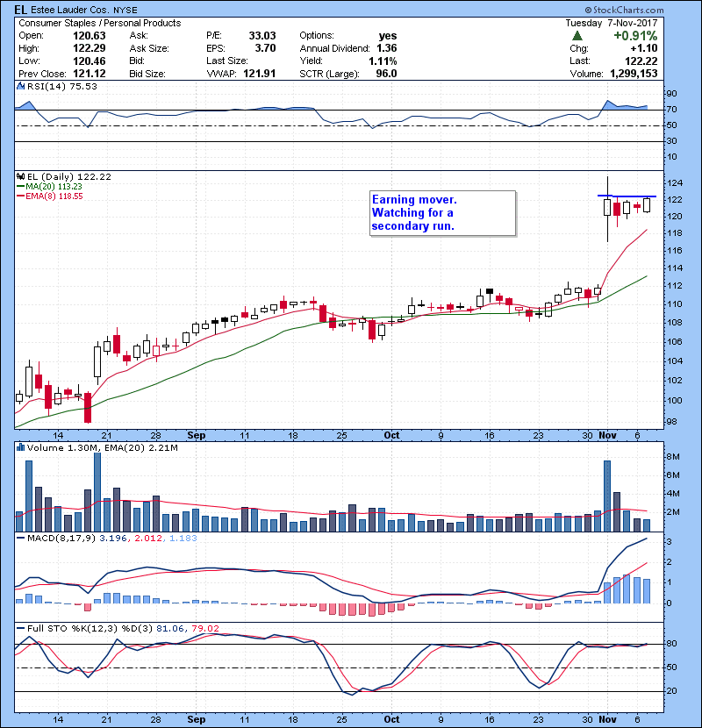This screenshot has height=728, width=702.
Task: Click the blue resistance line above November candles
Action: (627, 196)
